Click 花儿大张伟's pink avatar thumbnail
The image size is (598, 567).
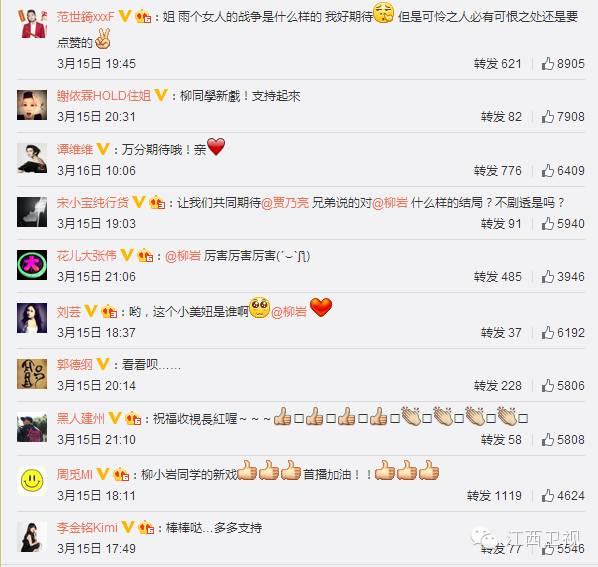[32, 265]
